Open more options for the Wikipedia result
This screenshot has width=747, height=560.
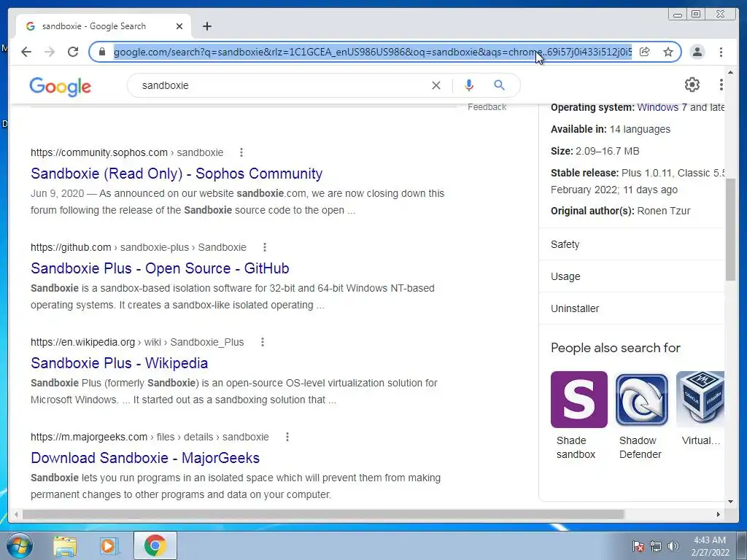262,342
